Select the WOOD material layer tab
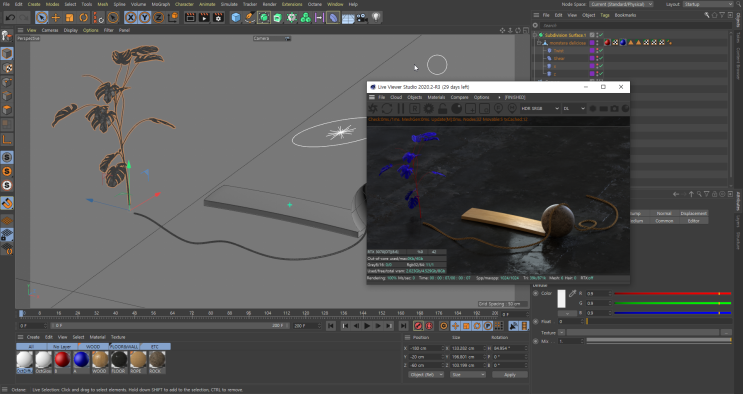 [93, 347]
